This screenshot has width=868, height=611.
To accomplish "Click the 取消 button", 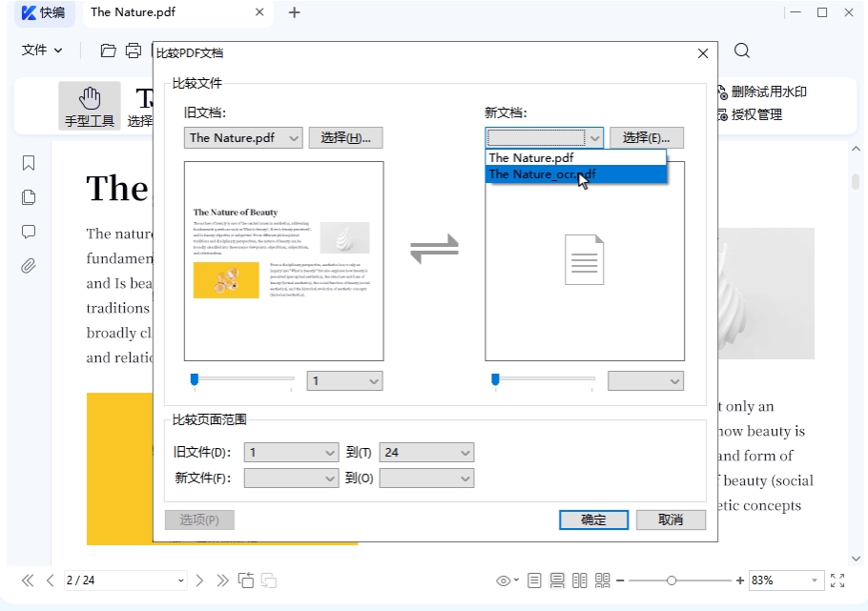I will [671, 519].
